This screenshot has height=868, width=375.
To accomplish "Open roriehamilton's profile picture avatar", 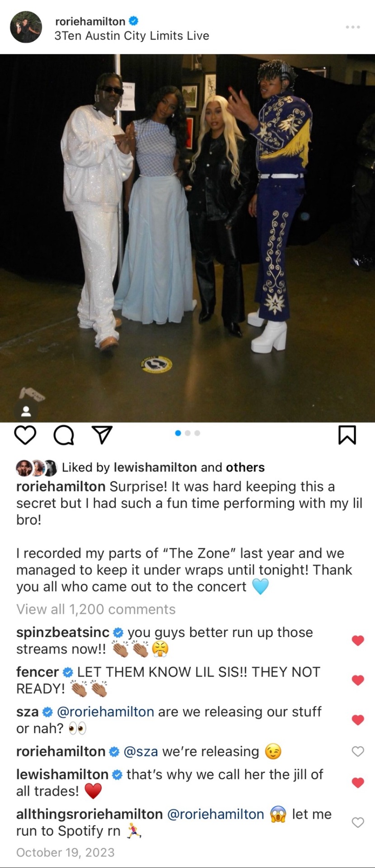I will click(x=26, y=27).
